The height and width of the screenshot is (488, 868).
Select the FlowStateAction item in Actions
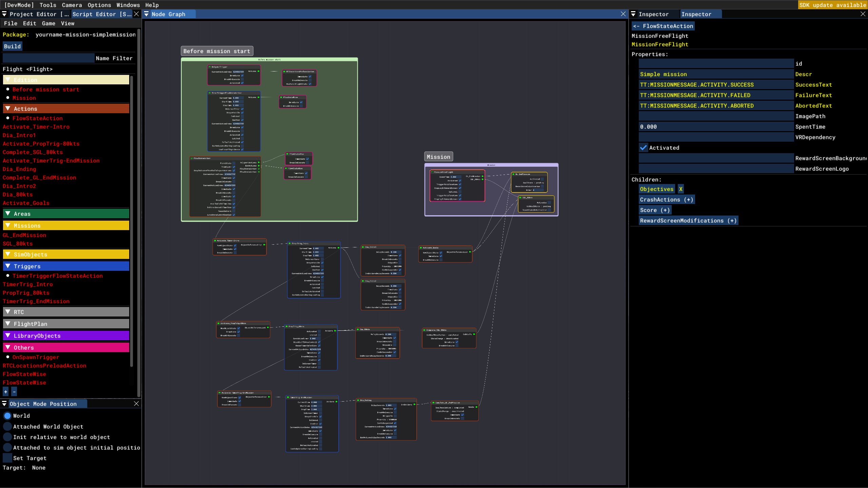pos(38,118)
